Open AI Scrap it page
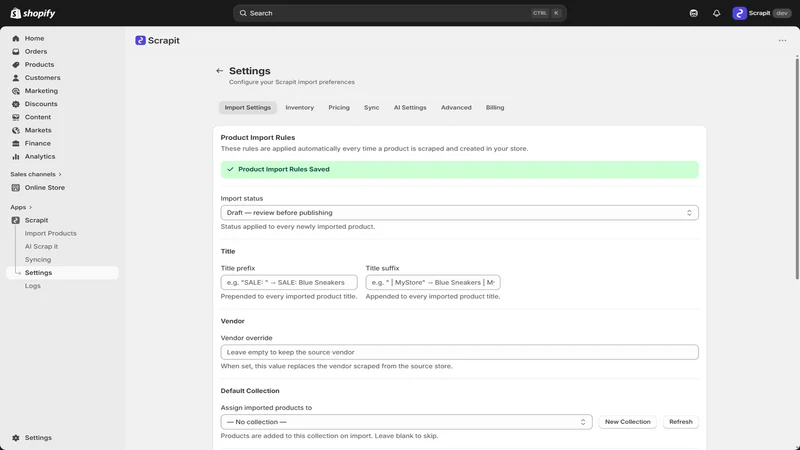 tap(41, 246)
